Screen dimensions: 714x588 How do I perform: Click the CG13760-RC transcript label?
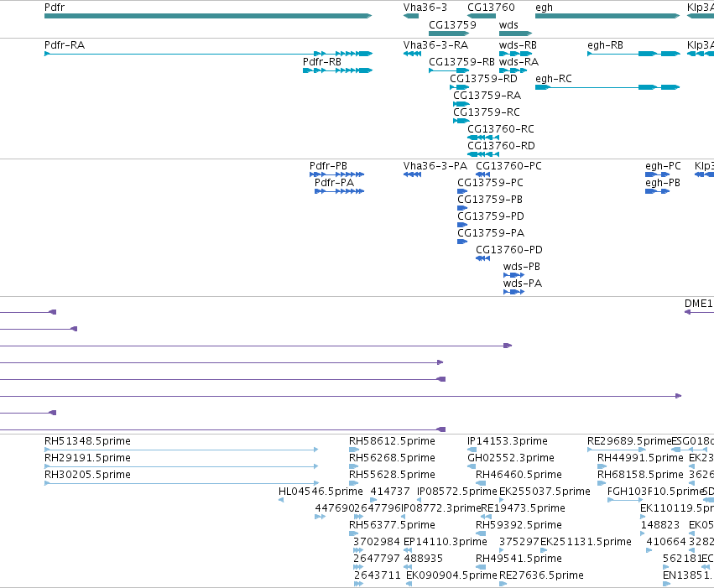501,129
